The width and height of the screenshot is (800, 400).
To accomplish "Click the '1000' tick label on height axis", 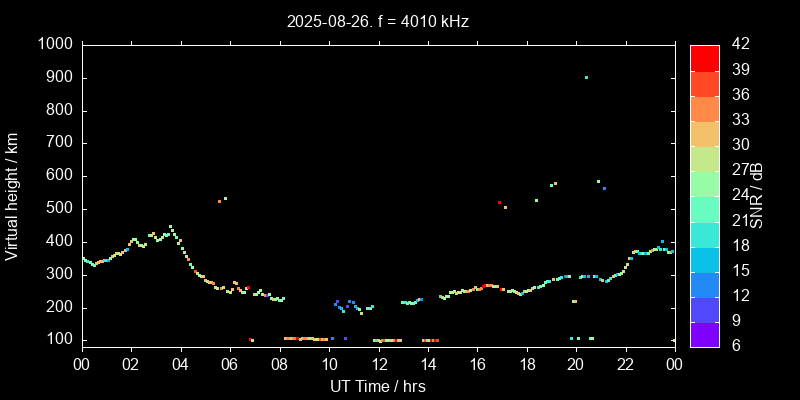I will click(55, 44).
